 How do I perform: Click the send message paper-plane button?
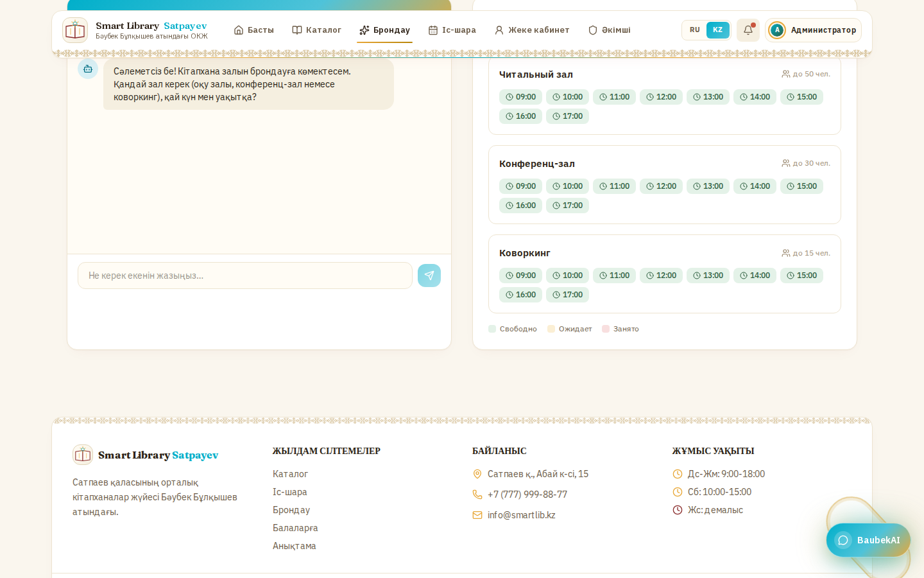click(429, 276)
